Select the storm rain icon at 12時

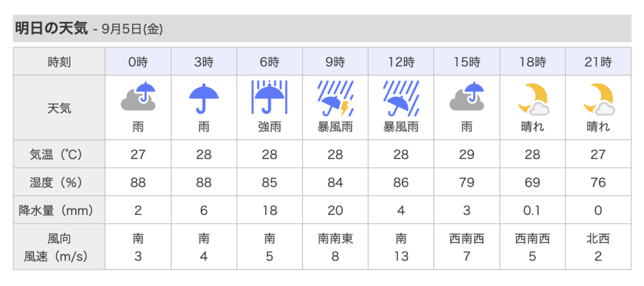coord(401,98)
